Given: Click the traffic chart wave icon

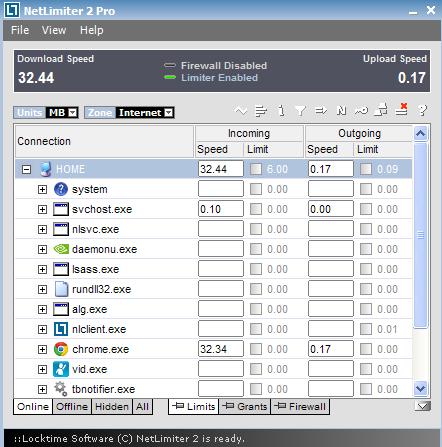Looking at the screenshot, I should click(x=241, y=110).
